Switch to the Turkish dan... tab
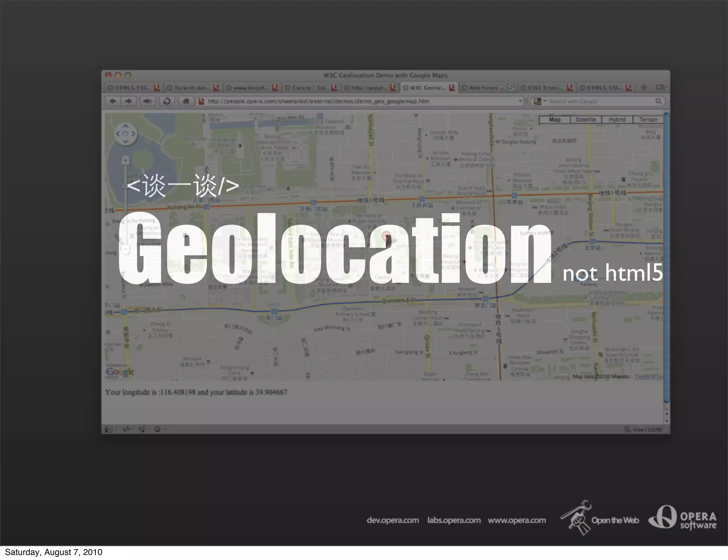Screen dimensions: 728x560 (x=193, y=87)
